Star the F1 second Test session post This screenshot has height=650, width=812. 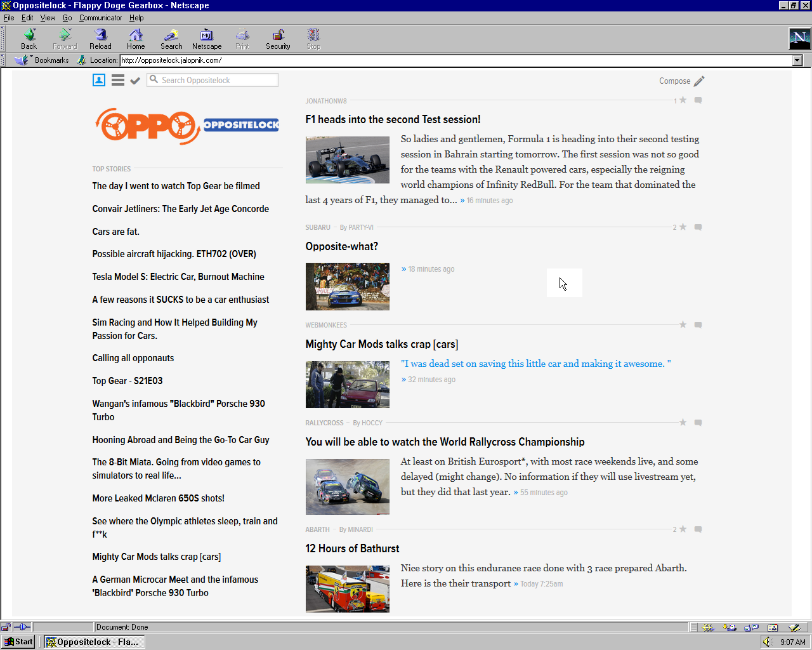(683, 100)
